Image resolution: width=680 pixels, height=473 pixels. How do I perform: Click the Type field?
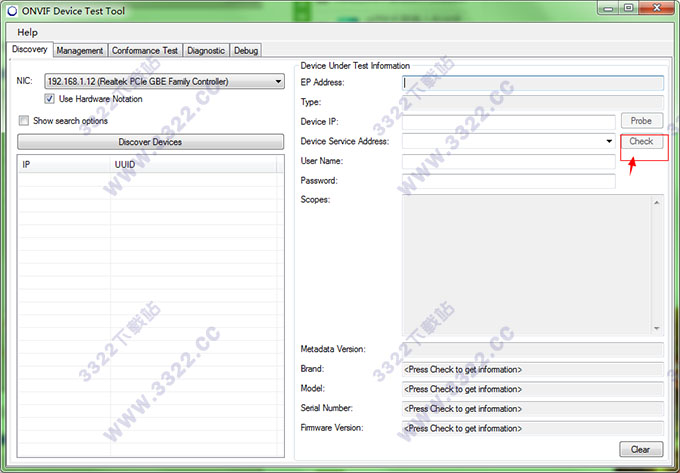533,102
